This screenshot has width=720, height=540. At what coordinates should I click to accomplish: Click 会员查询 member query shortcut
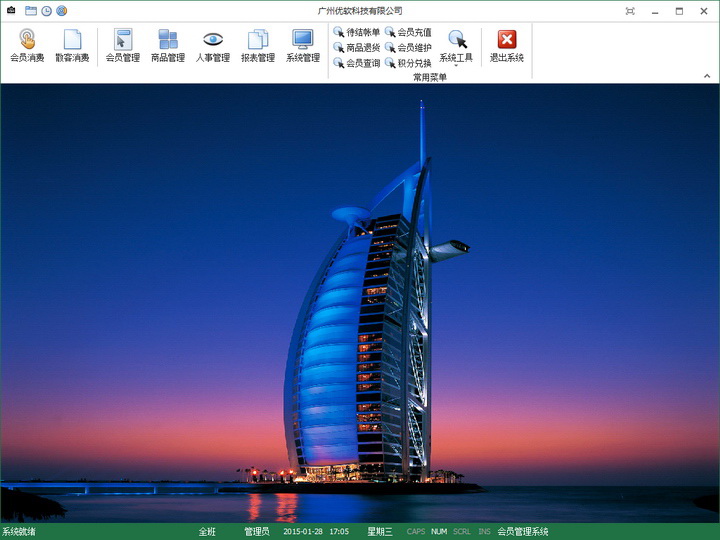tap(357, 63)
